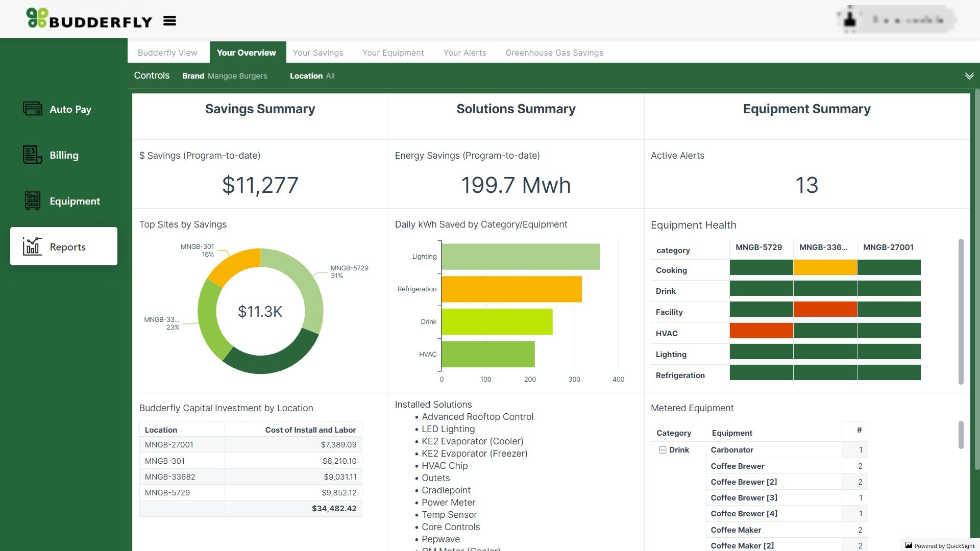Click the user profile avatar icon
Screen dimensions: 980x551
click(850, 20)
